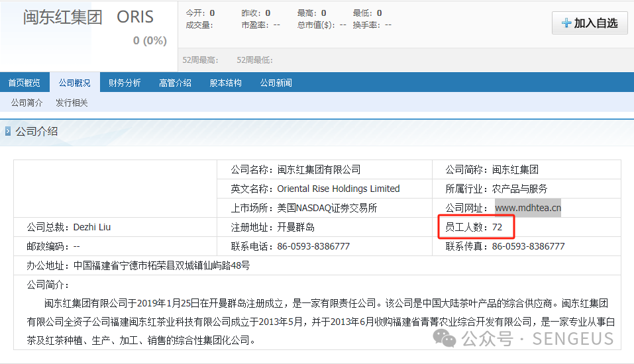Click the 公司介绍 section heading

(x=36, y=131)
